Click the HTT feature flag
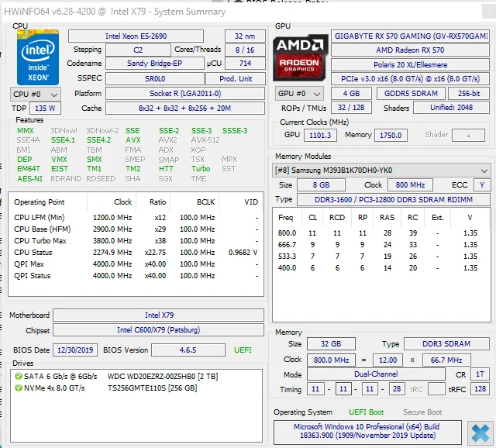The width and height of the screenshot is (496, 448). coord(166,169)
